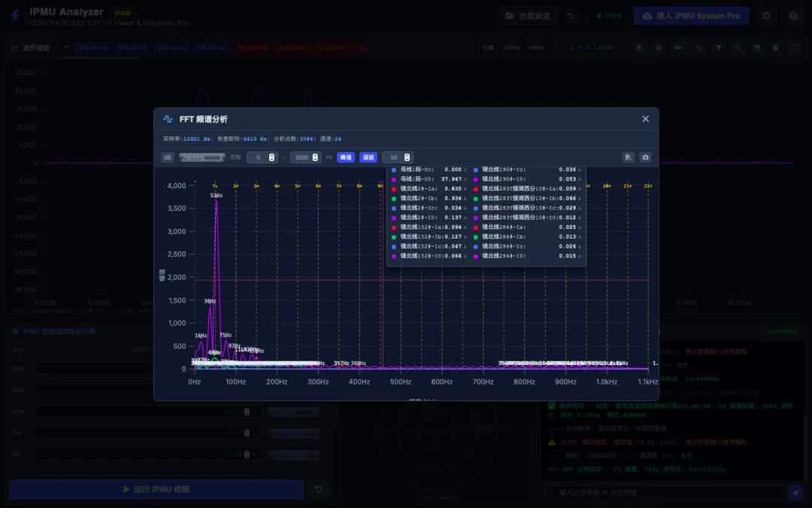Select the 波形视图 tab in main window
The height and width of the screenshot is (508, 812).
[31, 47]
